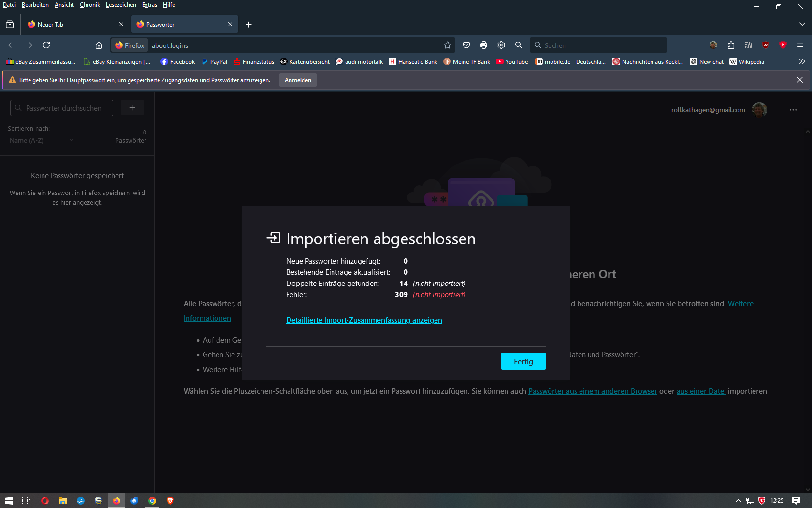Open the audi motortalk bookmark
The width and height of the screenshot is (812, 508).
click(360, 61)
